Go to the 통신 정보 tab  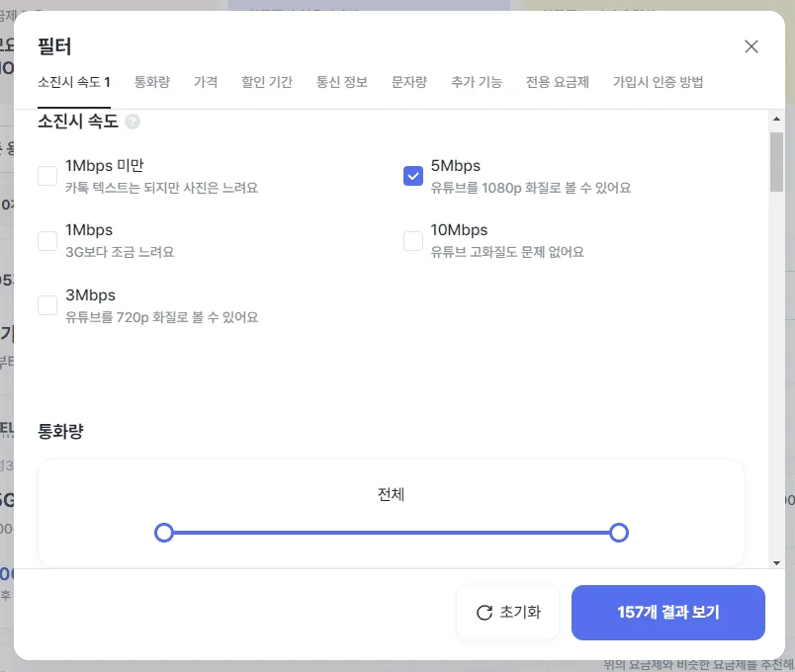click(x=341, y=83)
